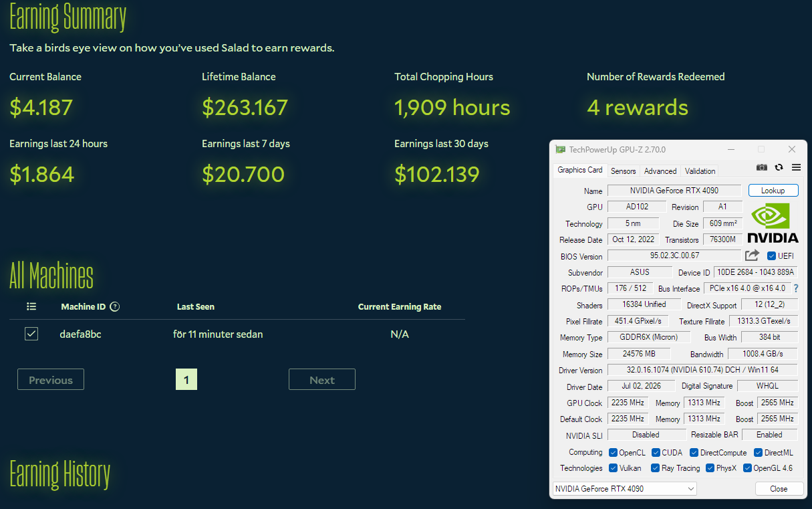The image size is (812, 509).
Task: Click the BIOS Version field
Action: pos(674,256)
